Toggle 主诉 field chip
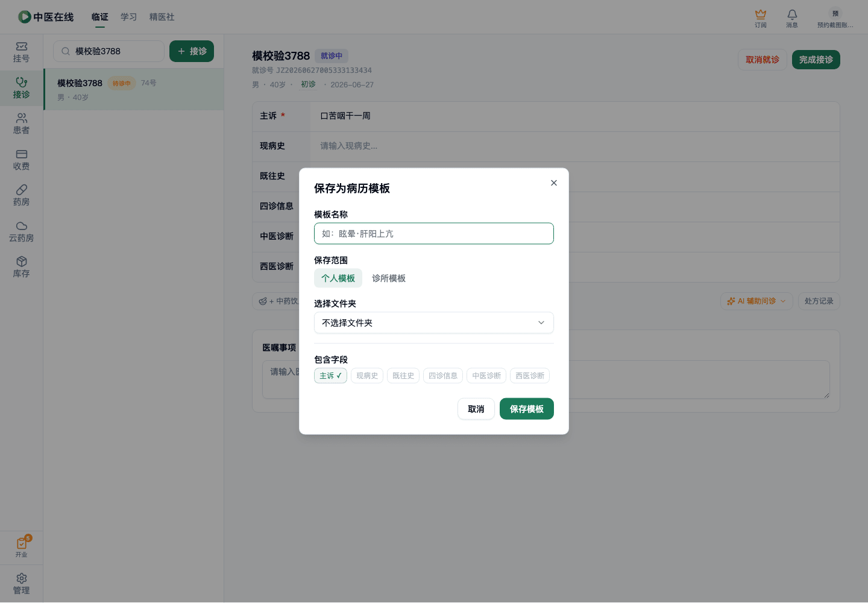 click(x=330, y=376)
